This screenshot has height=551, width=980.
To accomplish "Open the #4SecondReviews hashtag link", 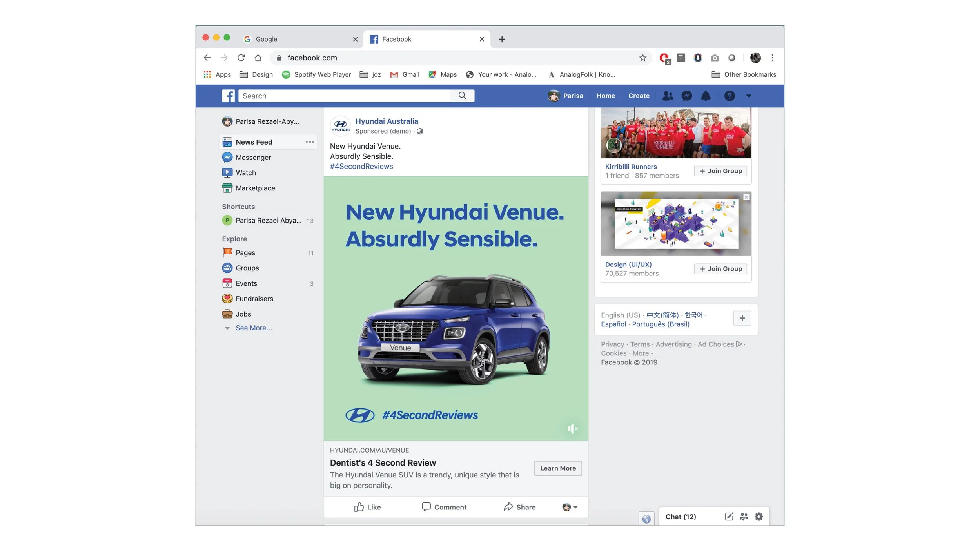I will [361, 166].
